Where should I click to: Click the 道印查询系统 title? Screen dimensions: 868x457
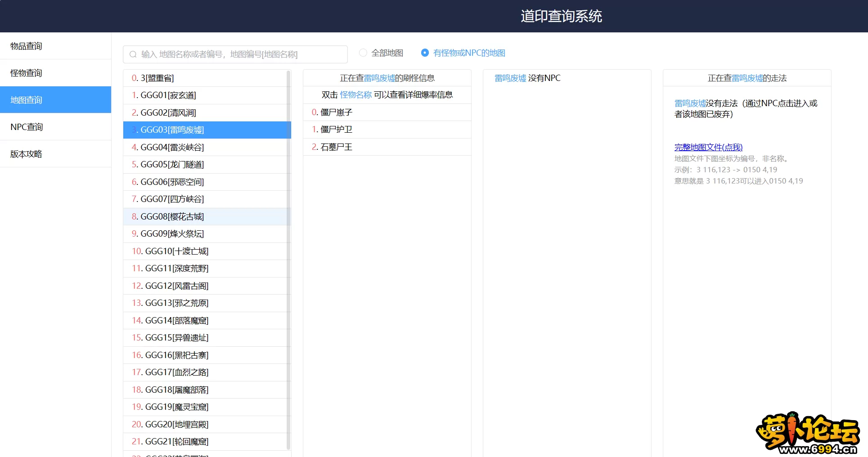tap(561, 16)
